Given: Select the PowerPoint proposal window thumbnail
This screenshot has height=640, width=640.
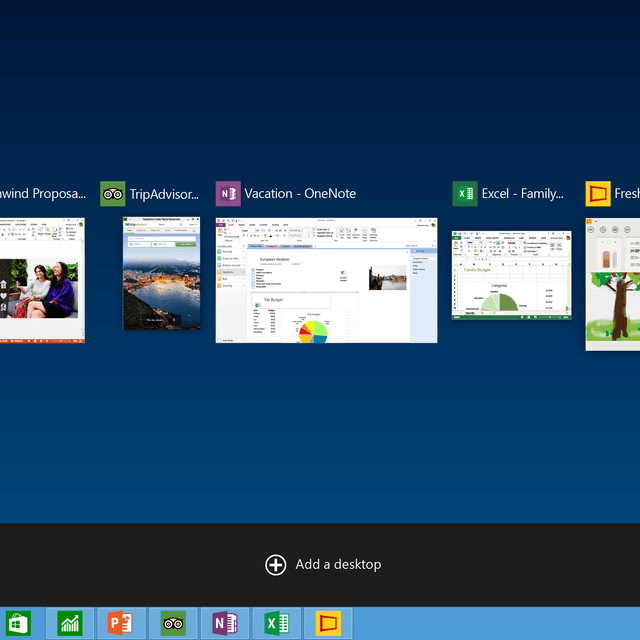Looking at the screenshot, I should click(x=42, y=280).
